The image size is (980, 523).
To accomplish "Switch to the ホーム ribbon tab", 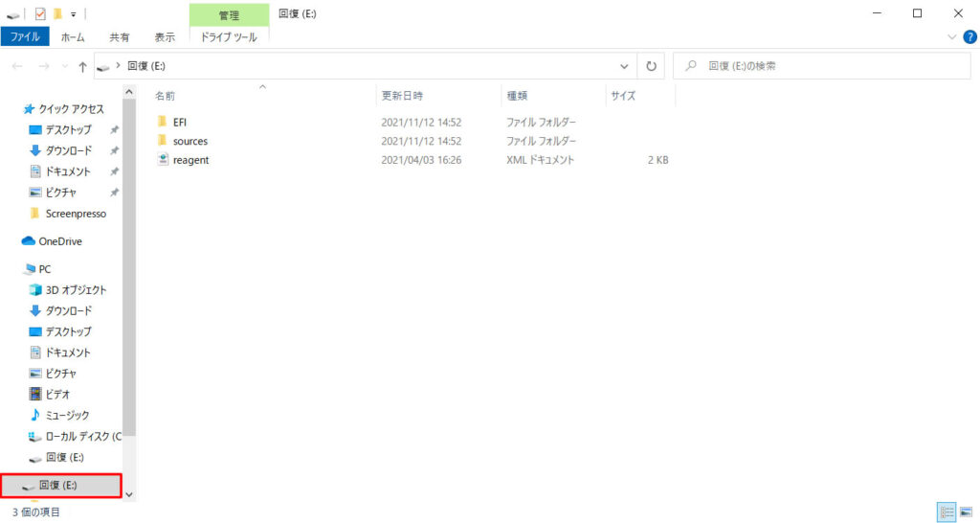I will pos(73,37).
